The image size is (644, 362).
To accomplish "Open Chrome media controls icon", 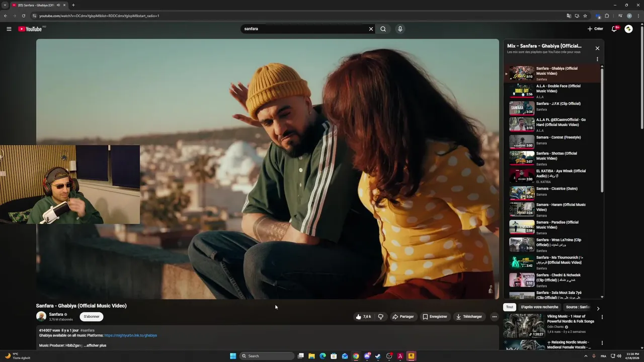I will pos(621,16).
